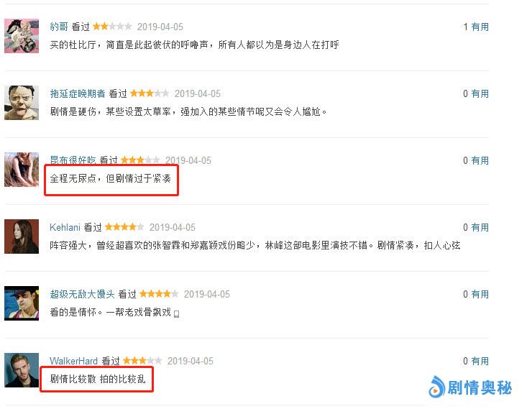Mark 豹哥's review as 有用
The width and height of the screenshot is (532, 409).
click(x=480, y=27)
